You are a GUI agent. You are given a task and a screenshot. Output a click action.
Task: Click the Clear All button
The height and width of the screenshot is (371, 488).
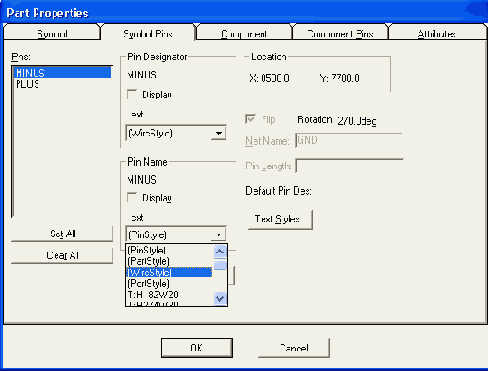[x=62, y=255]
